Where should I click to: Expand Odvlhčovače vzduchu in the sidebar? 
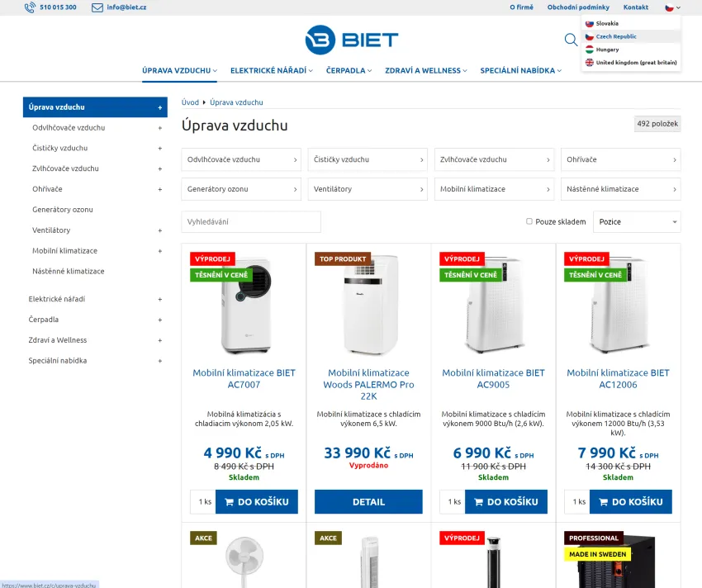pos(160,128)
